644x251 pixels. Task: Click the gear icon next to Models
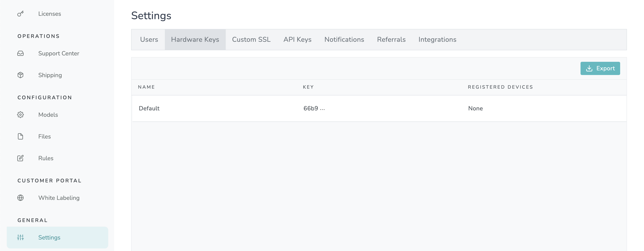pos(20,115)
